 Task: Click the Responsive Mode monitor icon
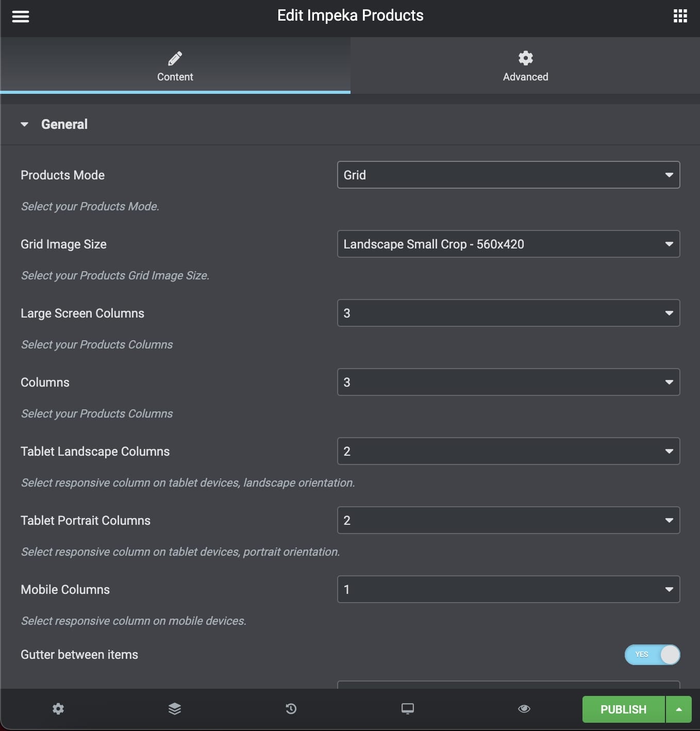point(408,709)
